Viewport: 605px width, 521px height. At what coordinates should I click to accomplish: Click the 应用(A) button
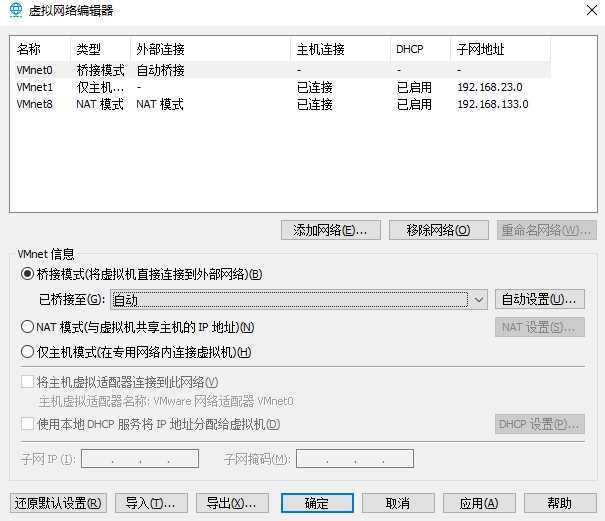click(479, 503)
